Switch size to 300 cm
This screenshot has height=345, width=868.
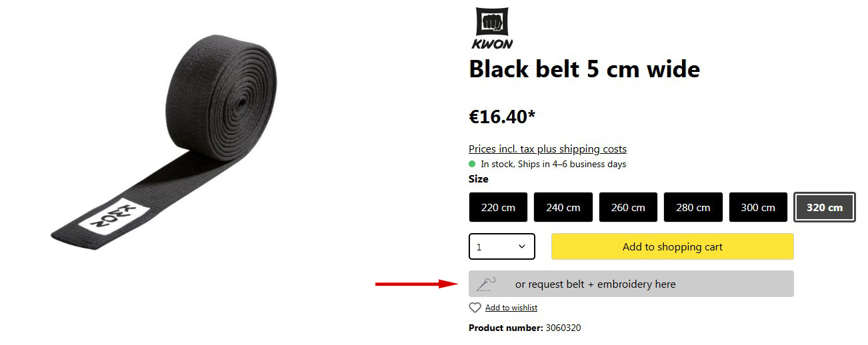coord(758,207)
